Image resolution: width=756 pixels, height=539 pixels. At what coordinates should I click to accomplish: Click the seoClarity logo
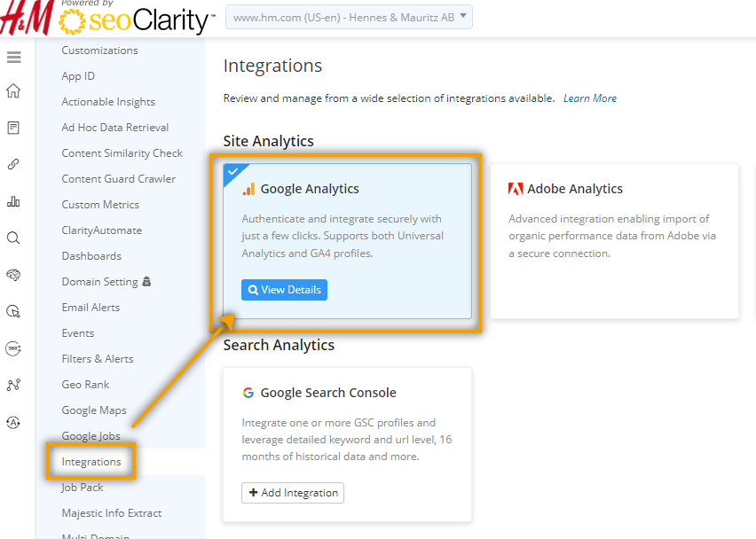coord(136,20)
